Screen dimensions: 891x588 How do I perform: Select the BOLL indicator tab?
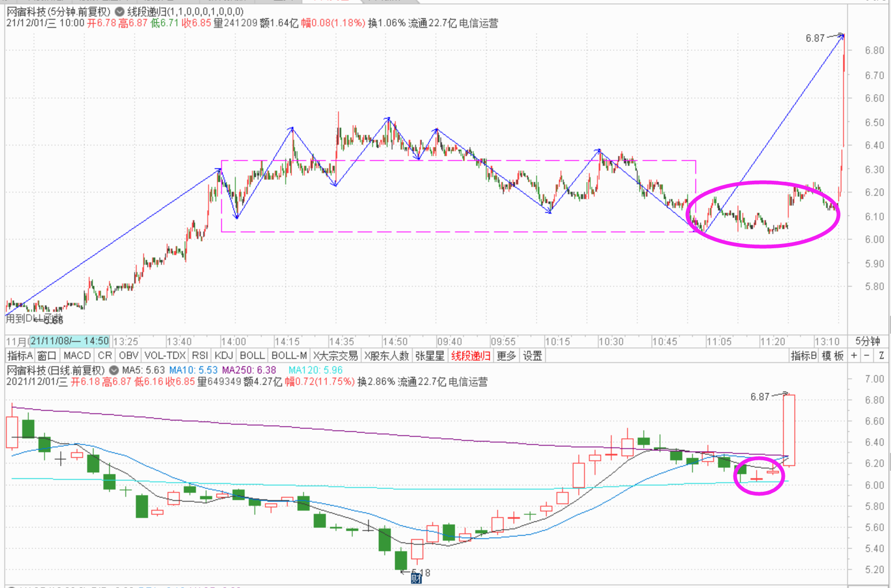(252, 355)
